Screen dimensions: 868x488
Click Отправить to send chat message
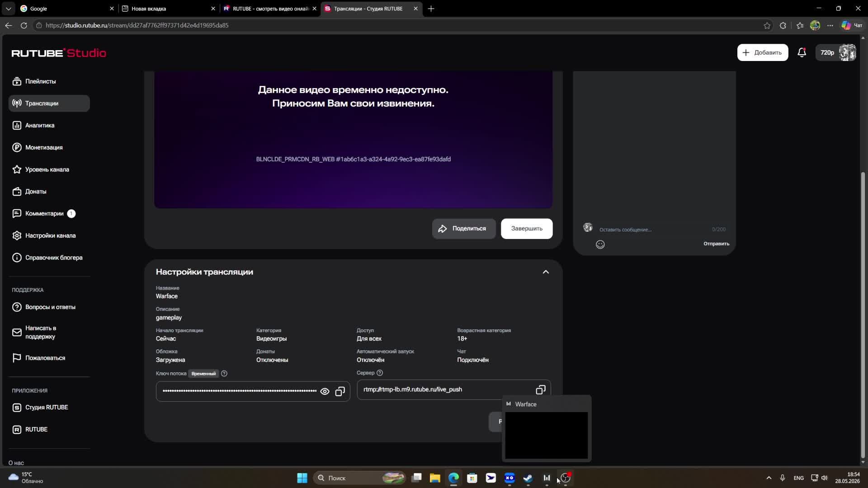(716, 244)
